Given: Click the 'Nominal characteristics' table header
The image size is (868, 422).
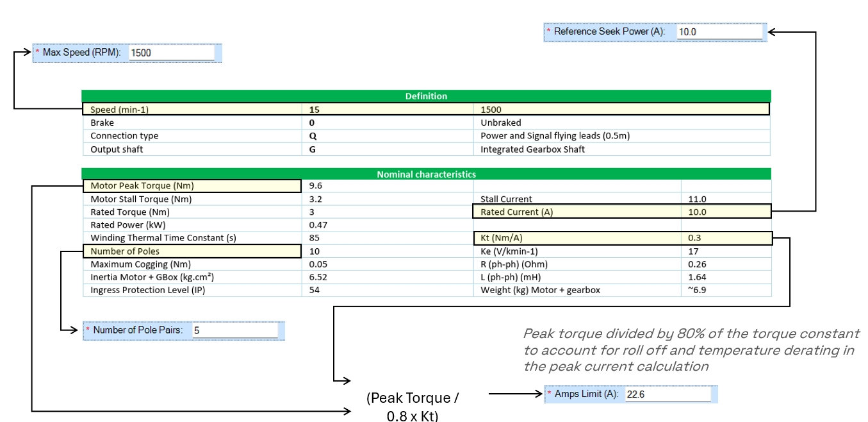Looking at the screenshot, I should pos(427,174).
